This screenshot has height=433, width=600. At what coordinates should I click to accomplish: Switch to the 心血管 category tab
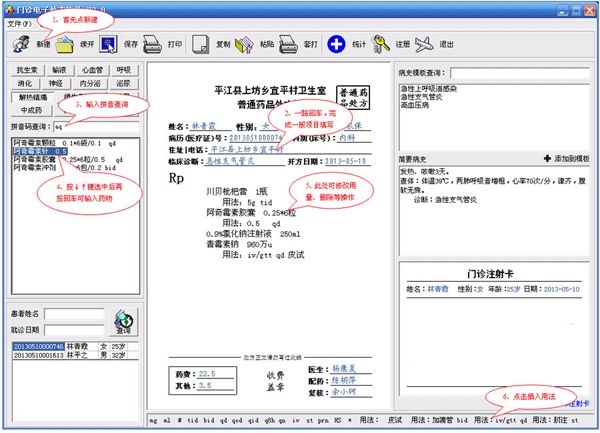coord(92,70)
